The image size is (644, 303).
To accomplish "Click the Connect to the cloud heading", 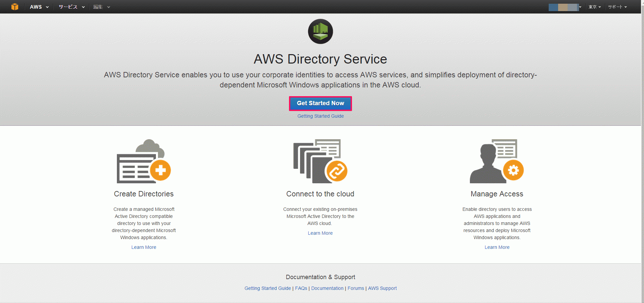I will (320, 194).
